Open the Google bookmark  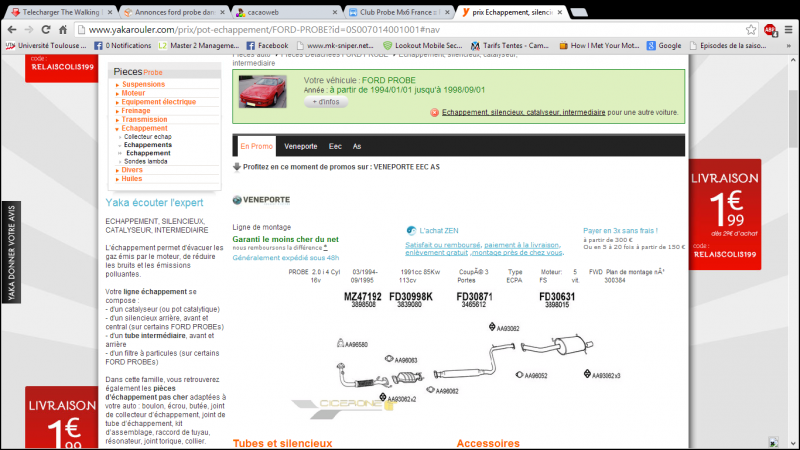coord(664,45)
